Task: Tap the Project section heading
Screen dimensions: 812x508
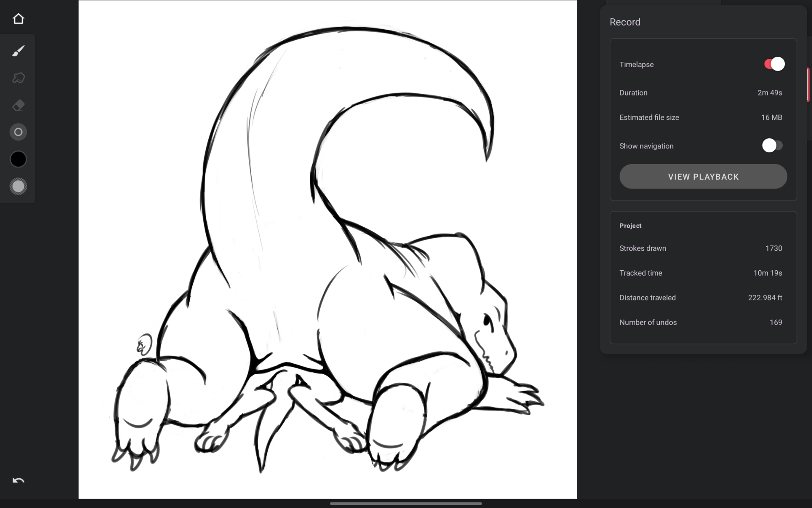Action: click(x=630, y=226)
